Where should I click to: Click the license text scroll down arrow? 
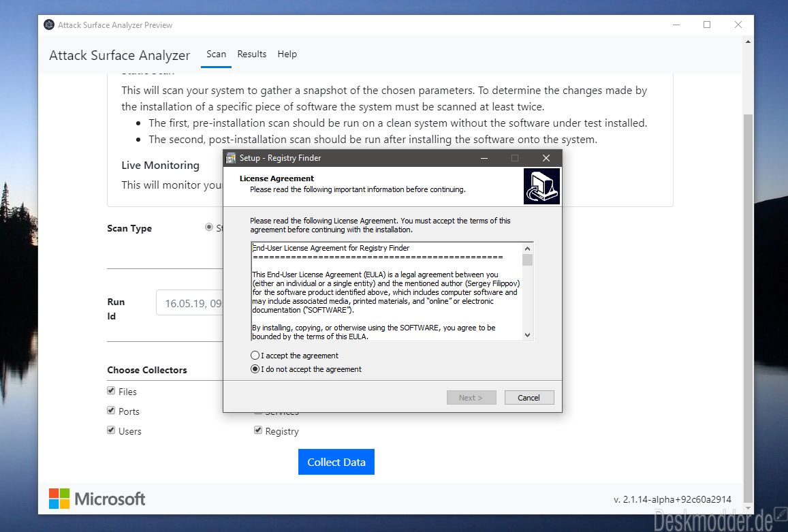[x=527, y=335]
